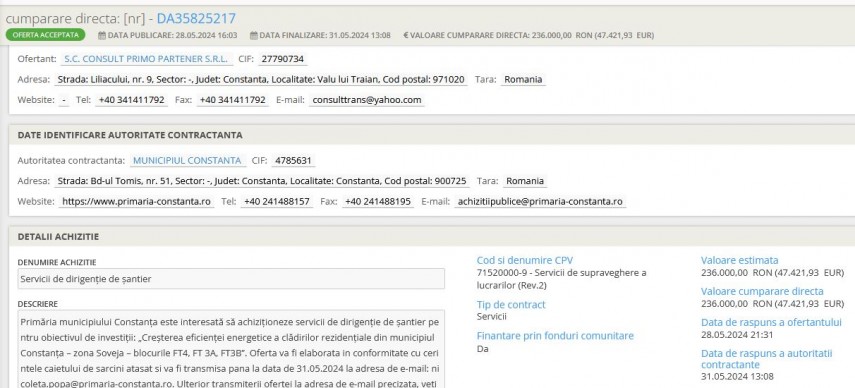Viewport: 855px width, 388px height.
Task: Open the MUNICIPIUL CONSTANTA authority link
Action: tap(188, 161)
